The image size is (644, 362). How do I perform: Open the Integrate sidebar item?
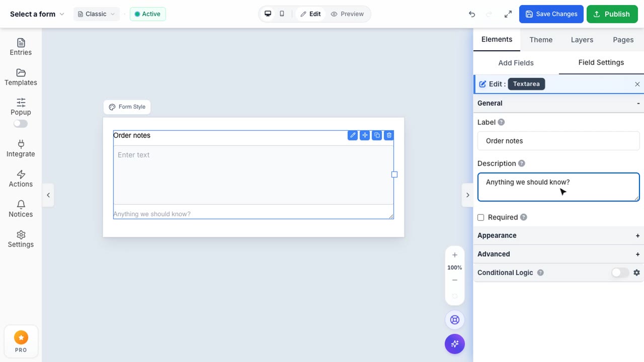point(21,148)
